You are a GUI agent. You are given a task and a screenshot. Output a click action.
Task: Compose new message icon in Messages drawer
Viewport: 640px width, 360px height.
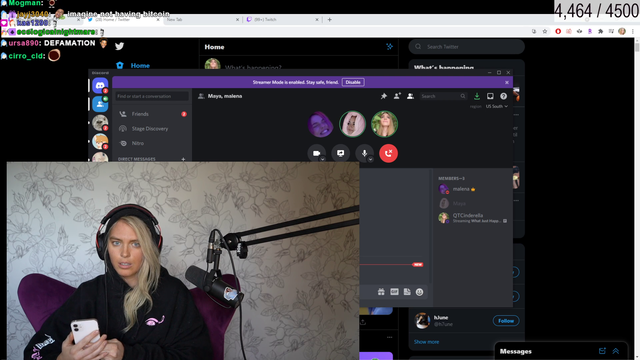(x=602, y=351)
